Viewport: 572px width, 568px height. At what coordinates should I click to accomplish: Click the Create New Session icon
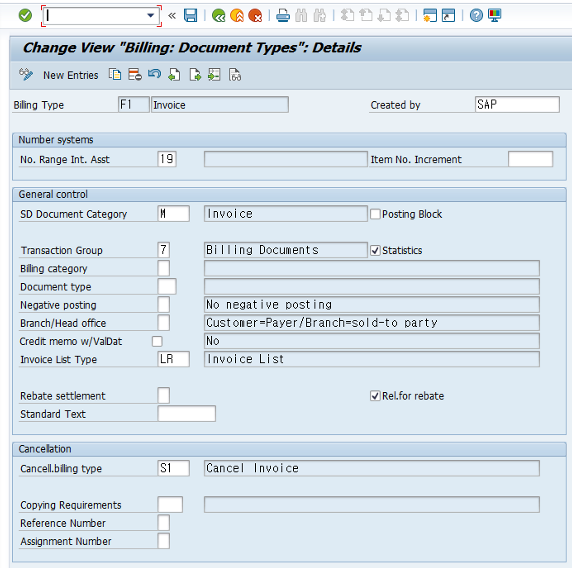click(430, 16)
